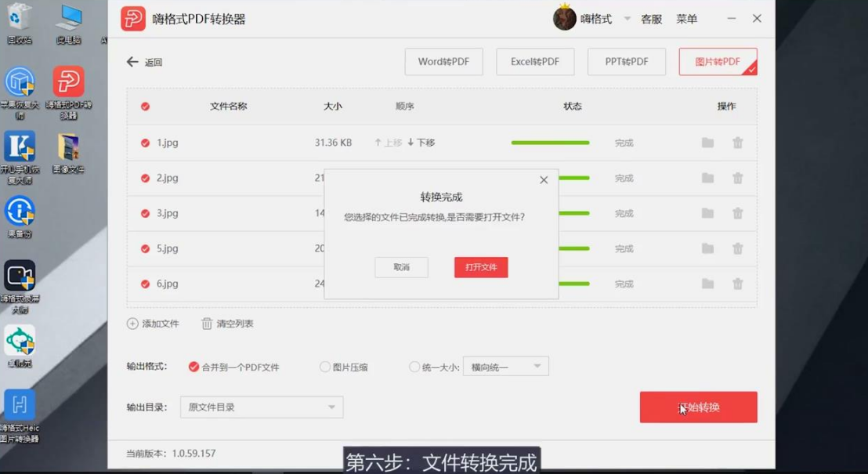
Task: Click the 嗨格式PDF转换器 logo in title bar
Action: [x=133, y=19]
